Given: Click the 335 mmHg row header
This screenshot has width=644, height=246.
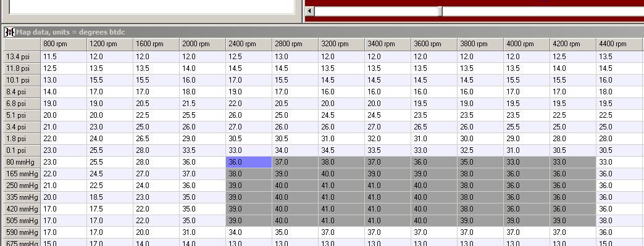Looking at the screenshot, I should click(22, 197).
